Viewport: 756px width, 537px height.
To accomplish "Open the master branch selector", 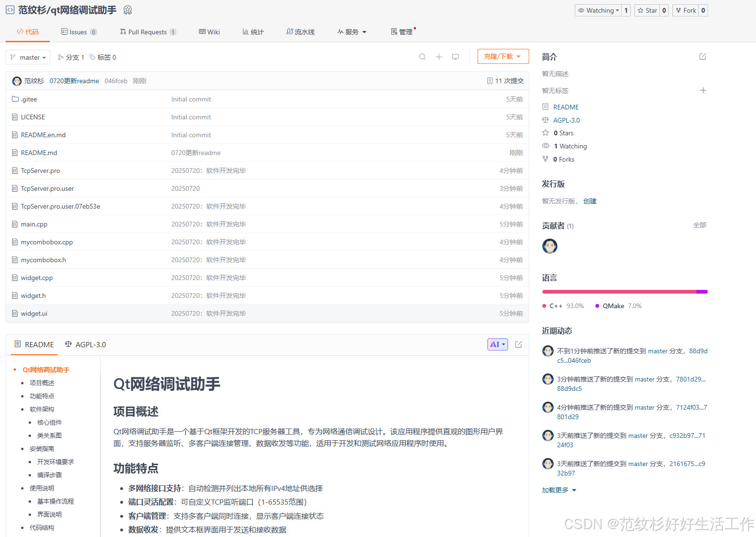I will point(28,57).
